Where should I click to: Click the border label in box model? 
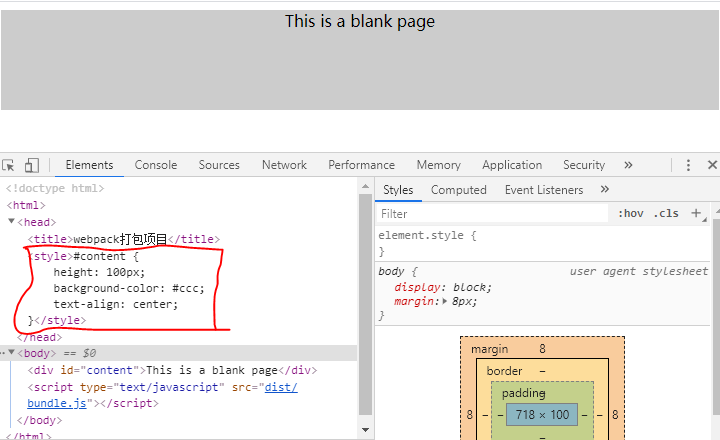pos(504,371)
